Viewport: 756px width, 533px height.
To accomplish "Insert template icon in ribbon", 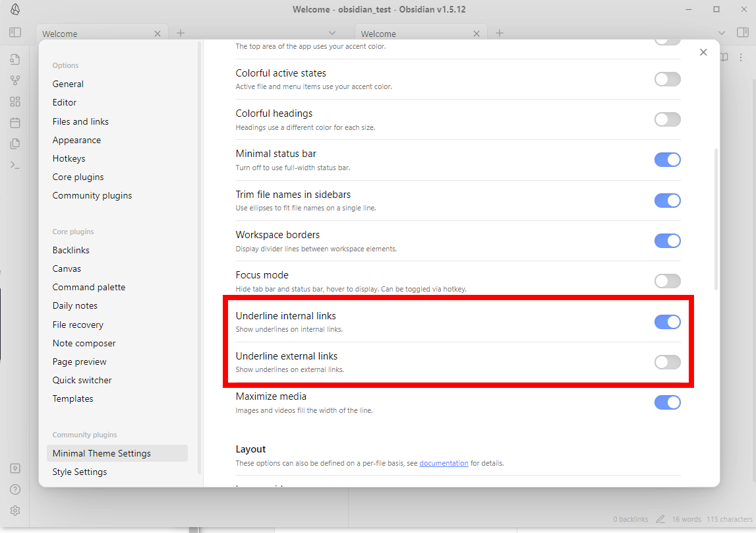I will point(15,144).
